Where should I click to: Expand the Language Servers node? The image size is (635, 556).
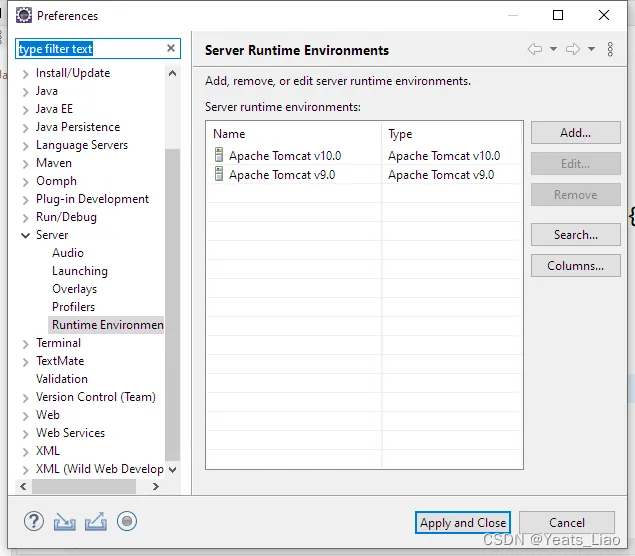coord(26,146)
